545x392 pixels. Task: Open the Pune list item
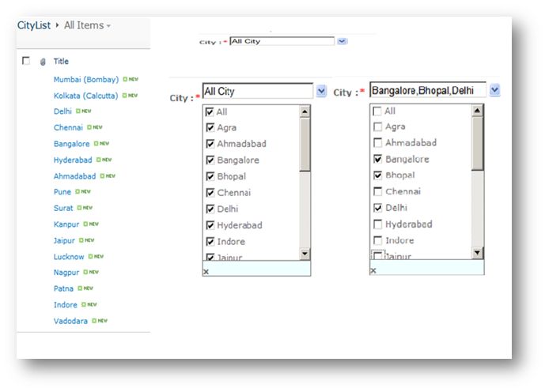pyautogui.click(x=62, y=192)
